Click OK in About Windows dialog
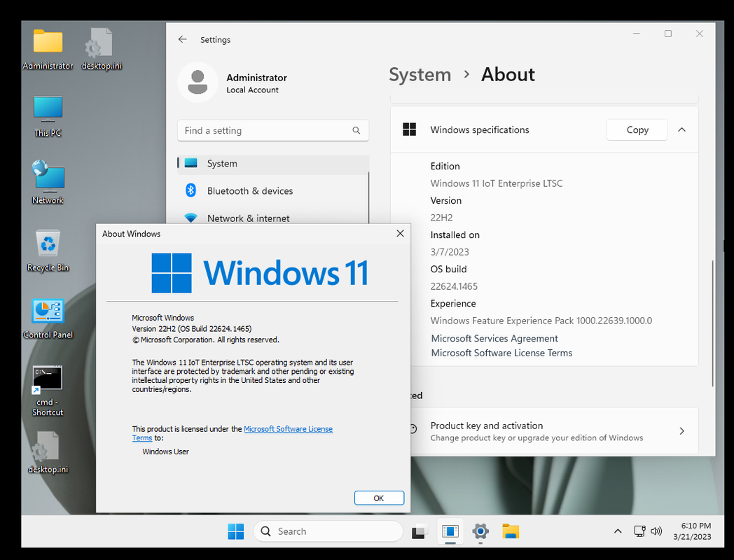This screenshot has width=734, height=560. click(x=379, y=498)
